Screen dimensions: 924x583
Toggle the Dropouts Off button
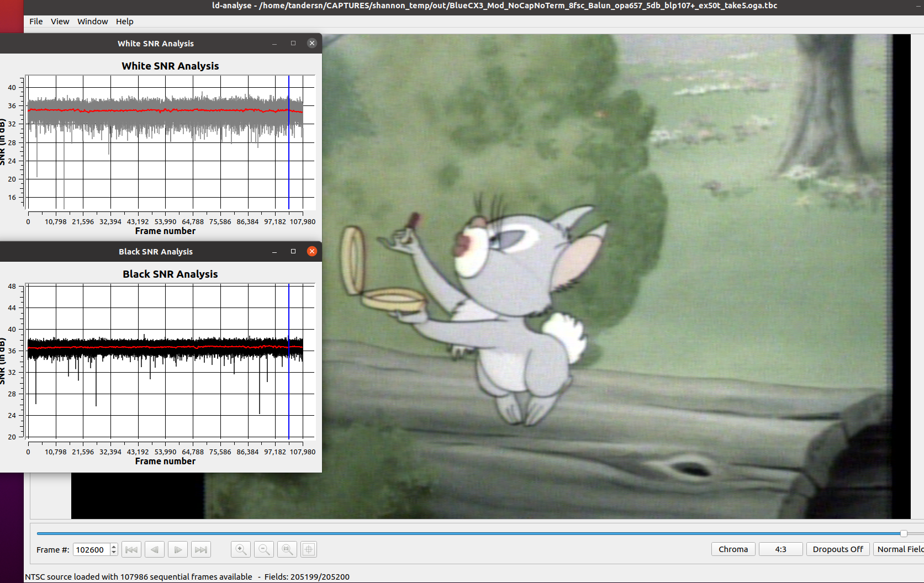pyautogui.click(x=837, y=549)
